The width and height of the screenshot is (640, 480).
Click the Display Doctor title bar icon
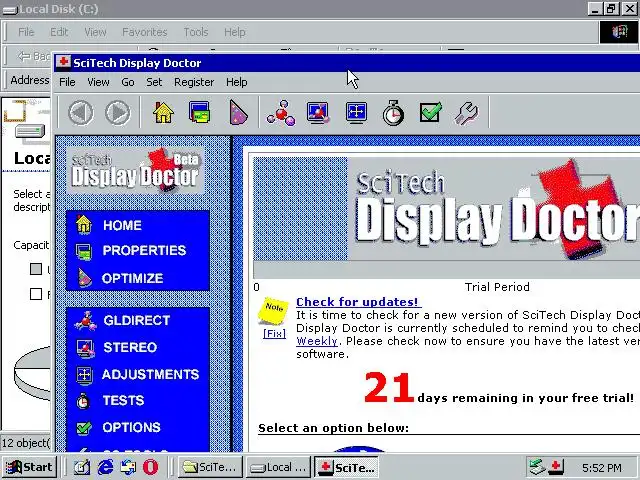coord(63,62)
